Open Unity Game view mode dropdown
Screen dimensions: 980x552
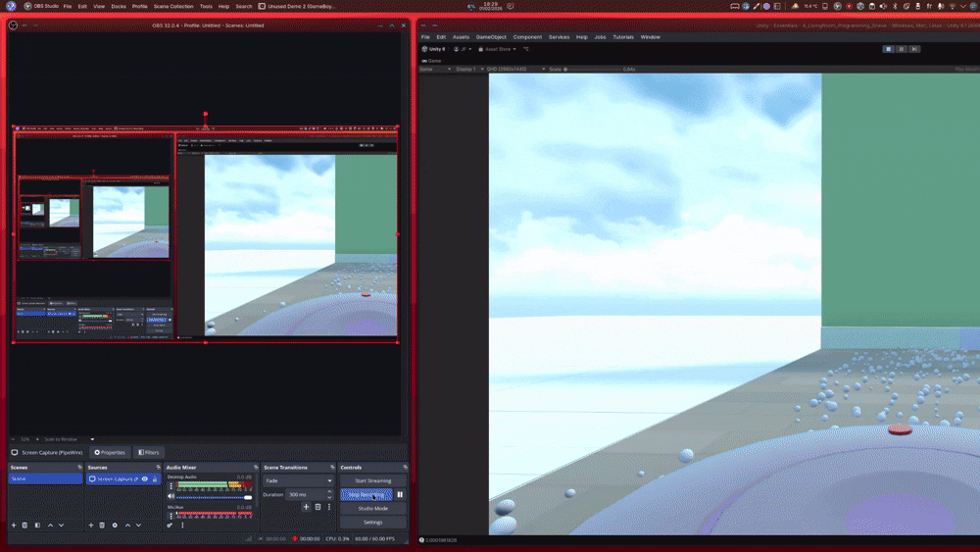435,69
